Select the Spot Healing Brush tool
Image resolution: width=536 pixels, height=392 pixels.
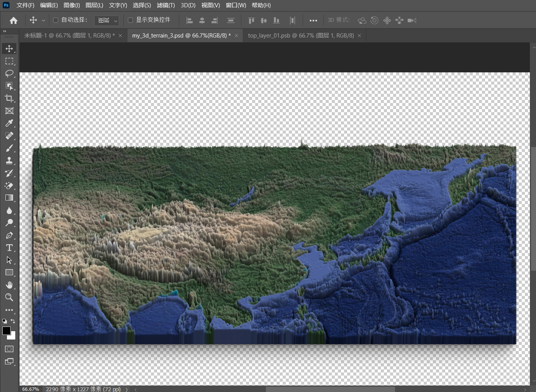[9, 136]
